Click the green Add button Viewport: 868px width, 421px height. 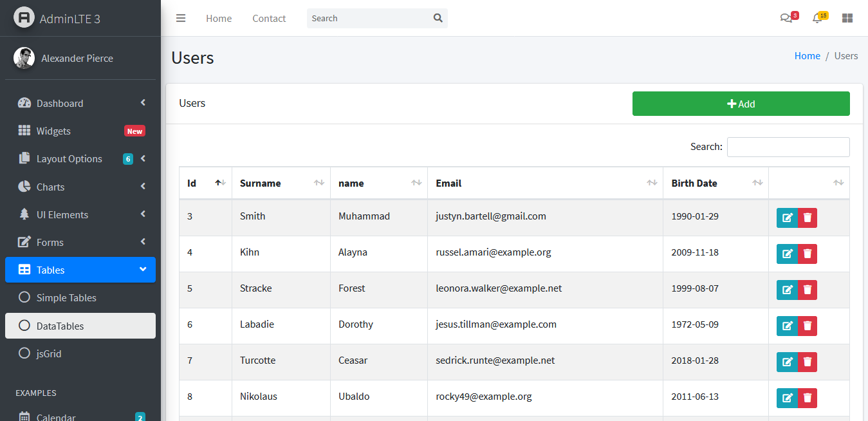coord(741,104)
